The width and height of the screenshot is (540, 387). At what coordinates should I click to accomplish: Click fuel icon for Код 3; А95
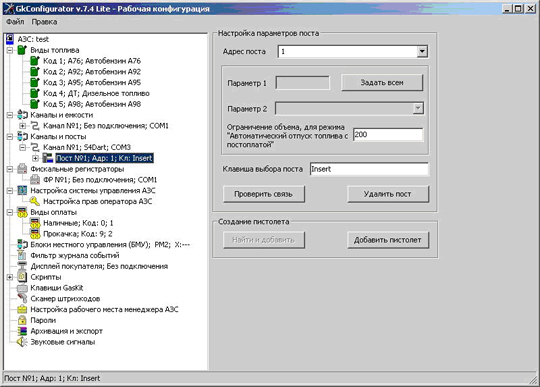tap(35, 82)
